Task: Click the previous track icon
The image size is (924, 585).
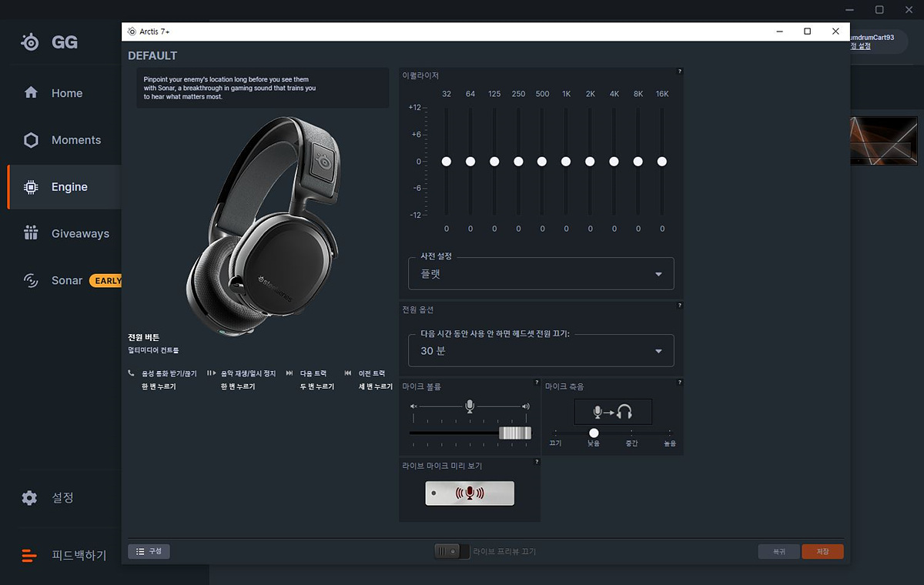Action: click(348, 373)
